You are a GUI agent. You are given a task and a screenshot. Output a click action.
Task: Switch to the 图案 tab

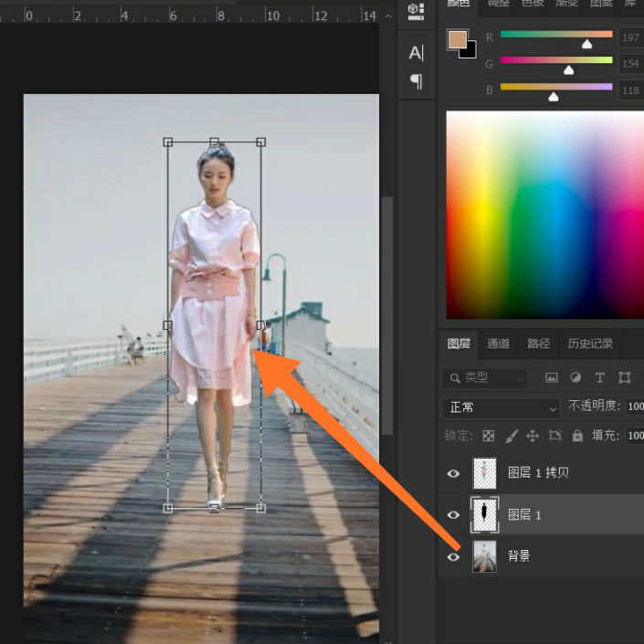point(601,4)
